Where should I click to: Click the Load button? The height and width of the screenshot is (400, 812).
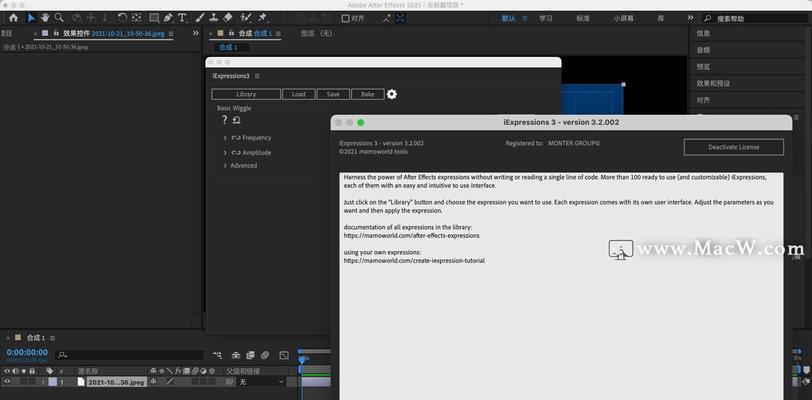299,94
